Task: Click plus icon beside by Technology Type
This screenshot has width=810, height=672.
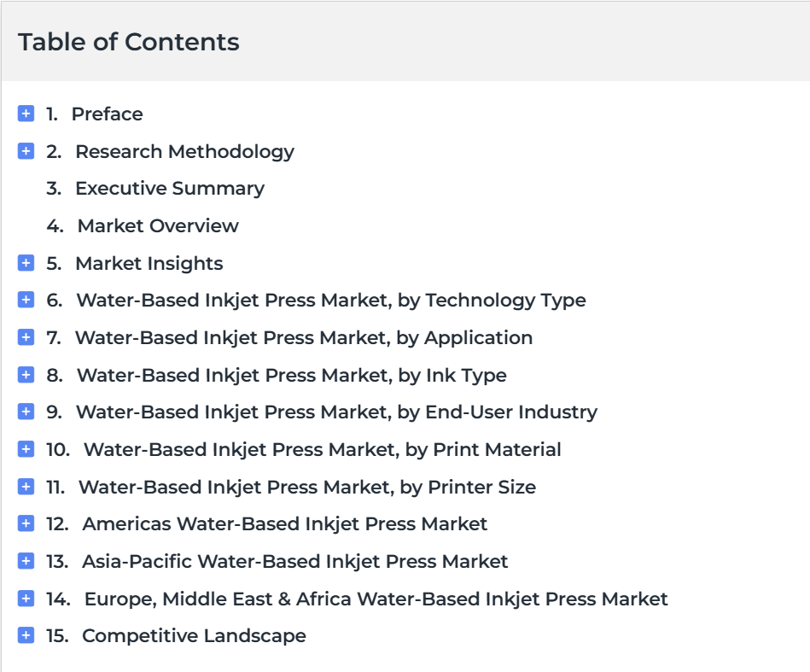Action: tap(26, 300)
